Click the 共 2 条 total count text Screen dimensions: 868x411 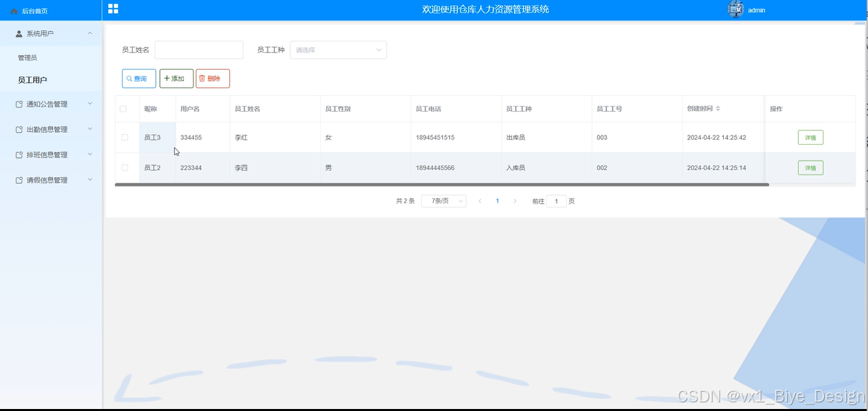(x=405, y=201)
